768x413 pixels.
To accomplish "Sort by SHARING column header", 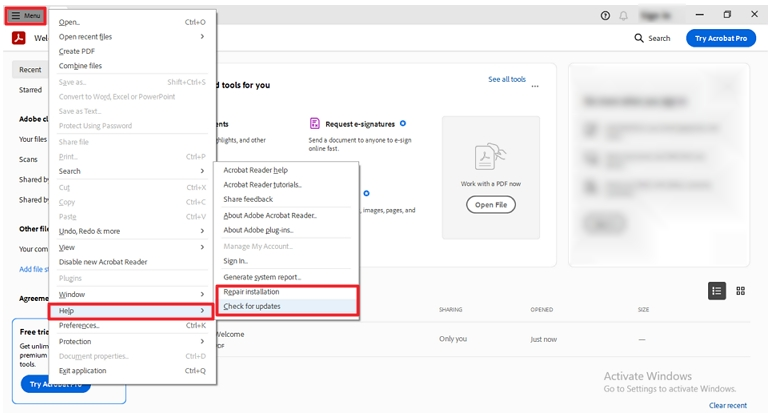I will coord(450,310).
